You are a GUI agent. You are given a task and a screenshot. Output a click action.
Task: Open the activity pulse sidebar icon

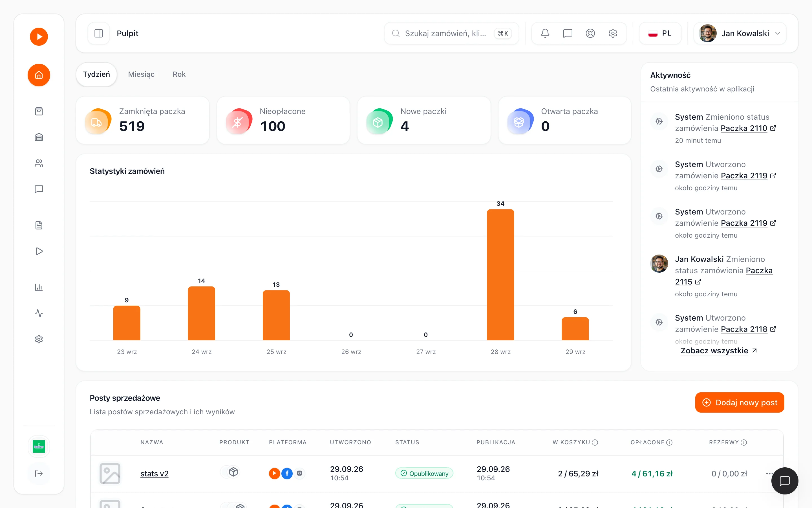39,313
